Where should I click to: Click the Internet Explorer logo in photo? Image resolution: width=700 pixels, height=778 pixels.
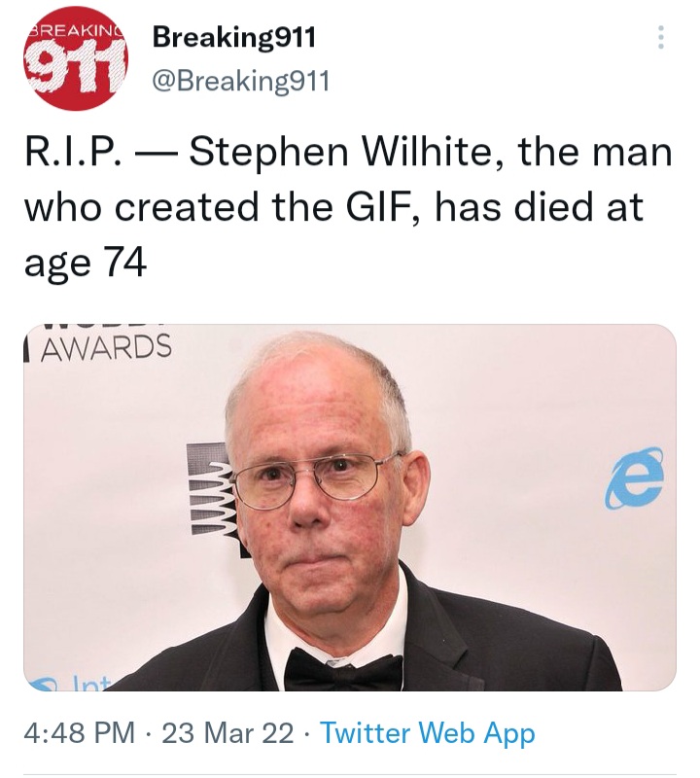coord(634,477)
